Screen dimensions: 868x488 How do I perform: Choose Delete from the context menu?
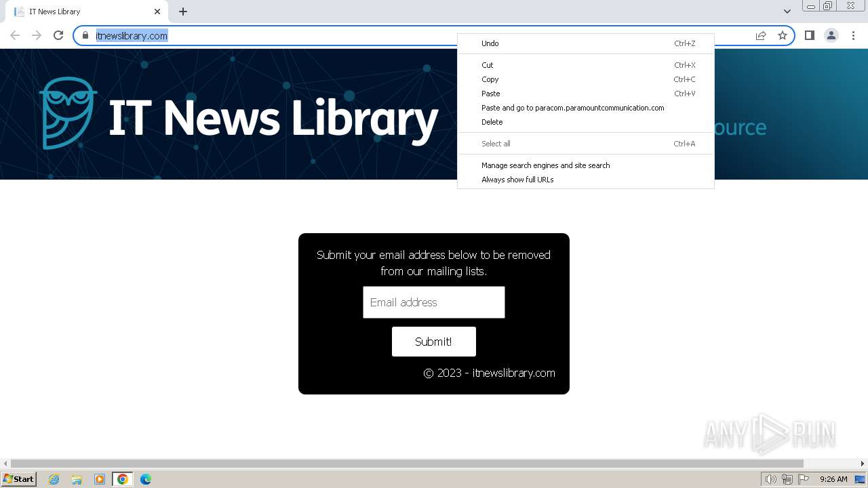[x=586, y=122]
